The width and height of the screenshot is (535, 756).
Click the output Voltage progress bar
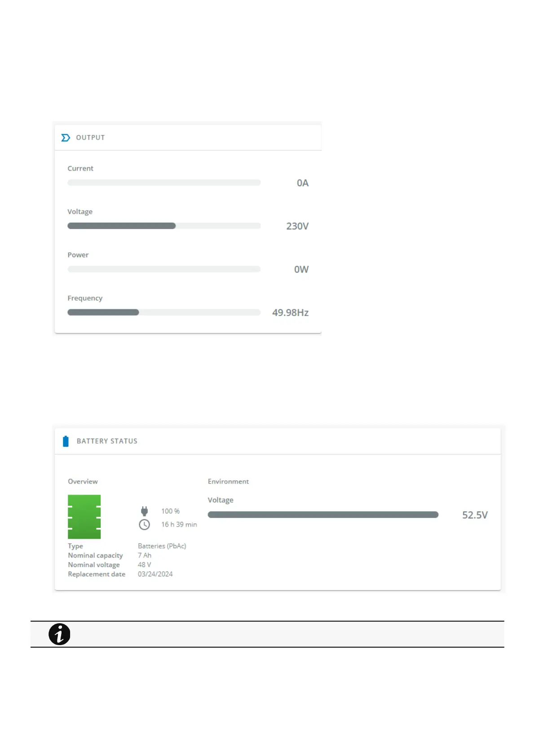point(164,226)
